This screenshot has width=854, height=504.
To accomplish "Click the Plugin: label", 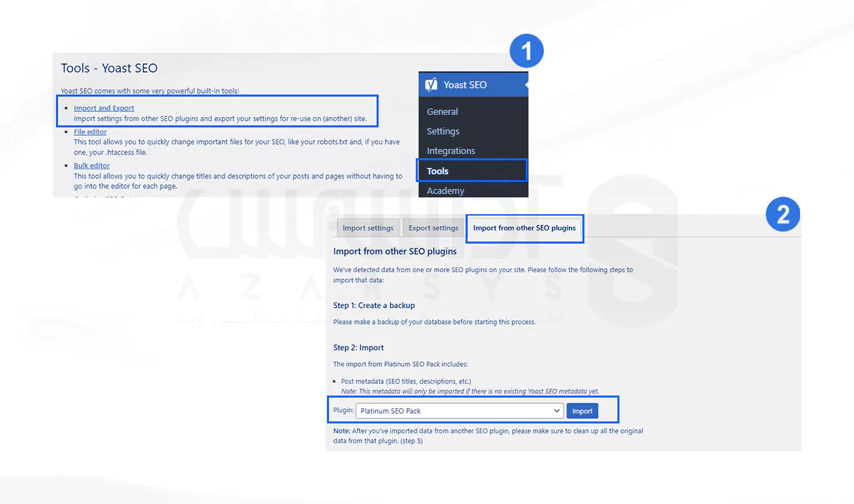I will (x=343, y=411).
